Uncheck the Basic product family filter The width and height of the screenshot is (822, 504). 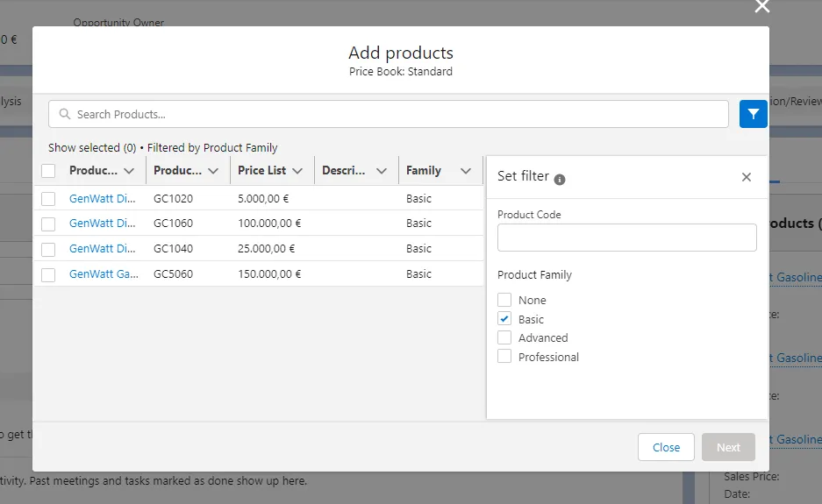pos(504,318)
